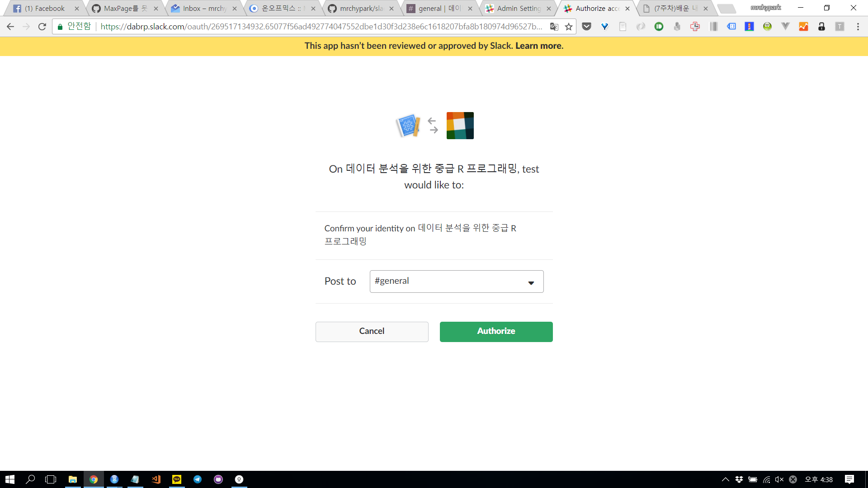Click the Google Translate page icon
The image size is (868, 488).
click(x=554, y=27)
